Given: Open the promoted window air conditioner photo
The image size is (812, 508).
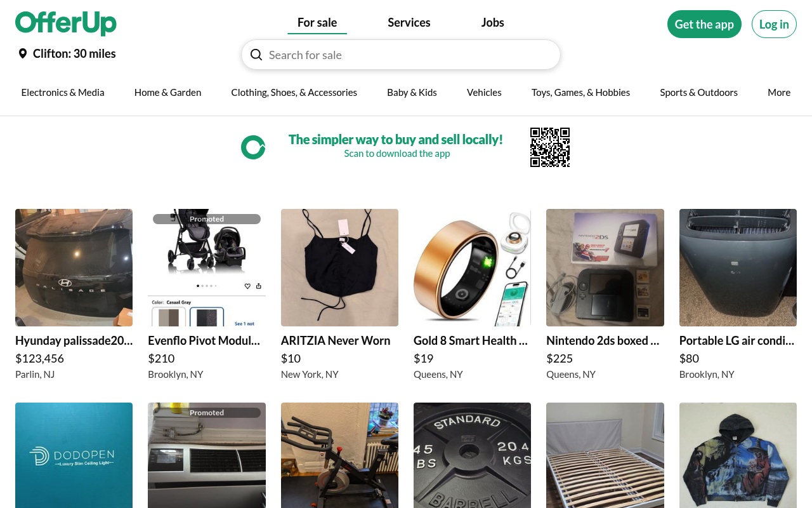Looking at the screenshot, I should coord(207,455).
